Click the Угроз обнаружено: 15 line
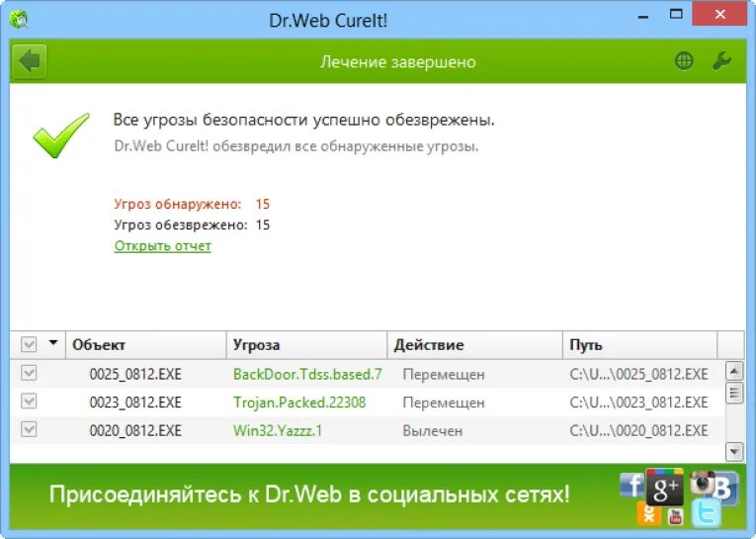This screenshot has width=756, height=539. (x=192, y=204)
